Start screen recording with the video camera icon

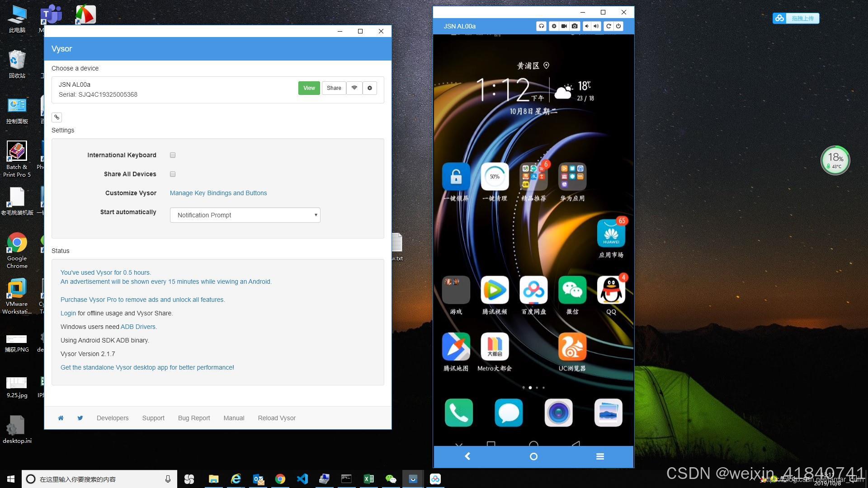coord(564,26)
